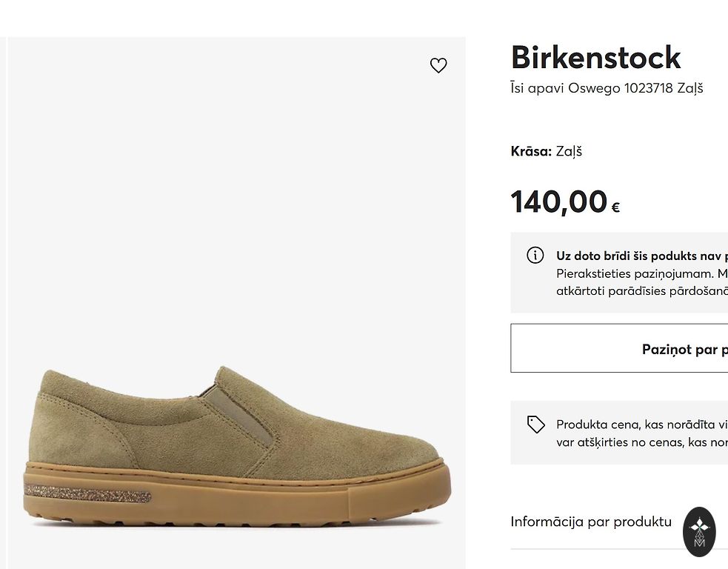Select the 'Zaļš' color value next to Krāsa
Viewport: 728px width, 569px height.
[x=569, y=151]
